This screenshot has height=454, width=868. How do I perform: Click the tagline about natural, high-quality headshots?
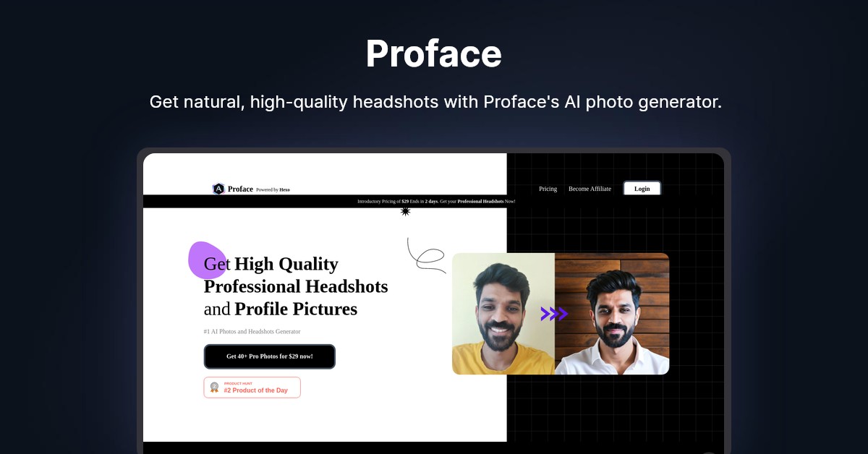click(435, 102)
